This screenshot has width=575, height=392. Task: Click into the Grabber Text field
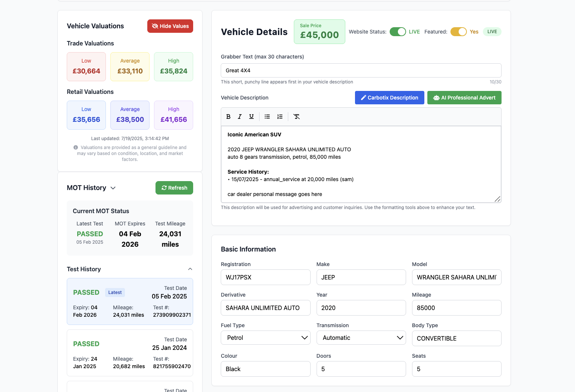(361, 70)
